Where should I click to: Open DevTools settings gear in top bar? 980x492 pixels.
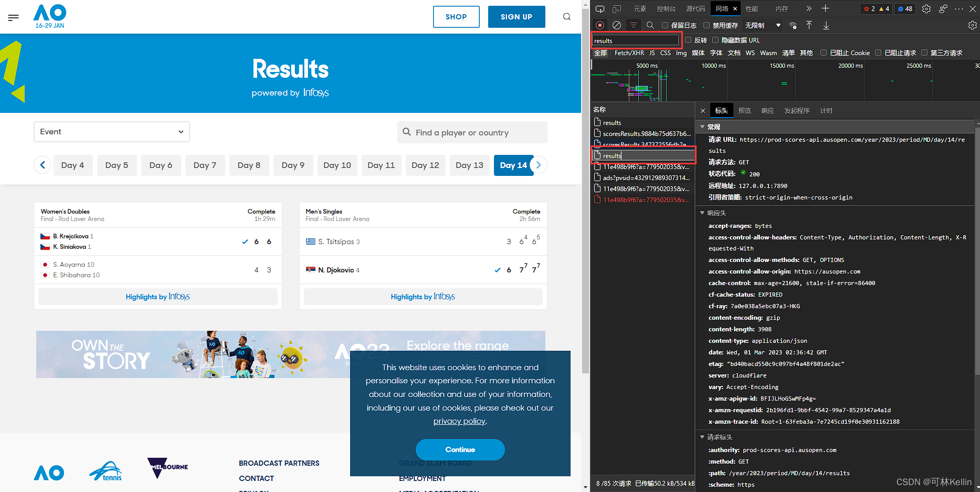926,9
